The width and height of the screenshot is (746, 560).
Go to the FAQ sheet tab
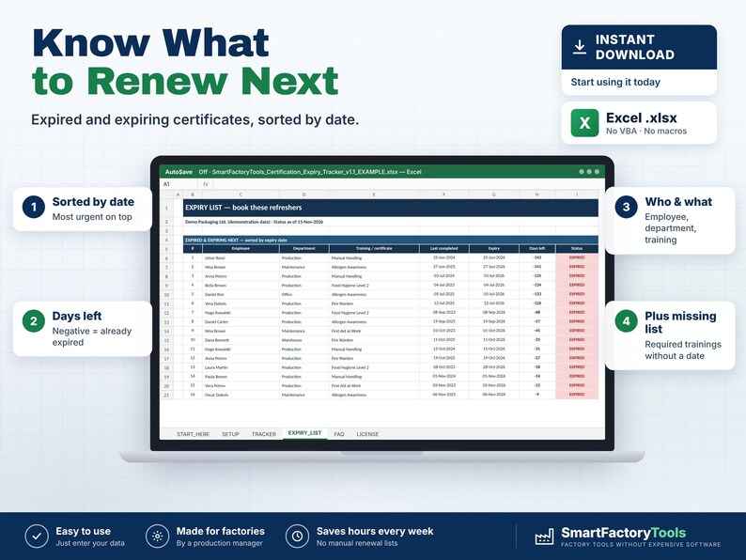pos(339,434)
